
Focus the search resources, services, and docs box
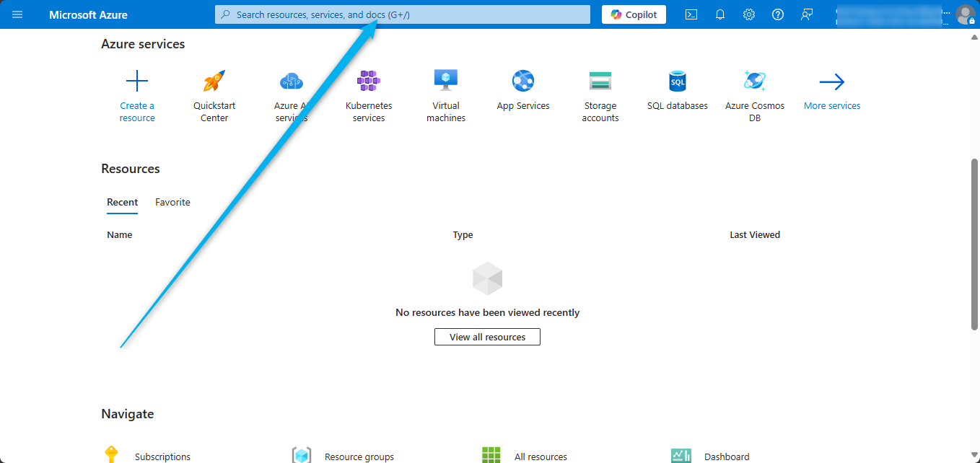coord(403,14)
